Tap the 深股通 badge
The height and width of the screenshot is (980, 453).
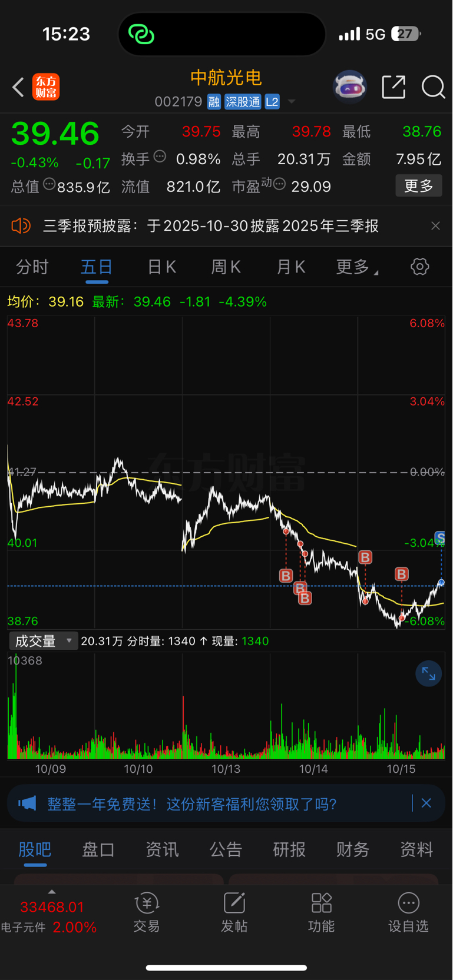pyautogui.click(x=243, y=102)
